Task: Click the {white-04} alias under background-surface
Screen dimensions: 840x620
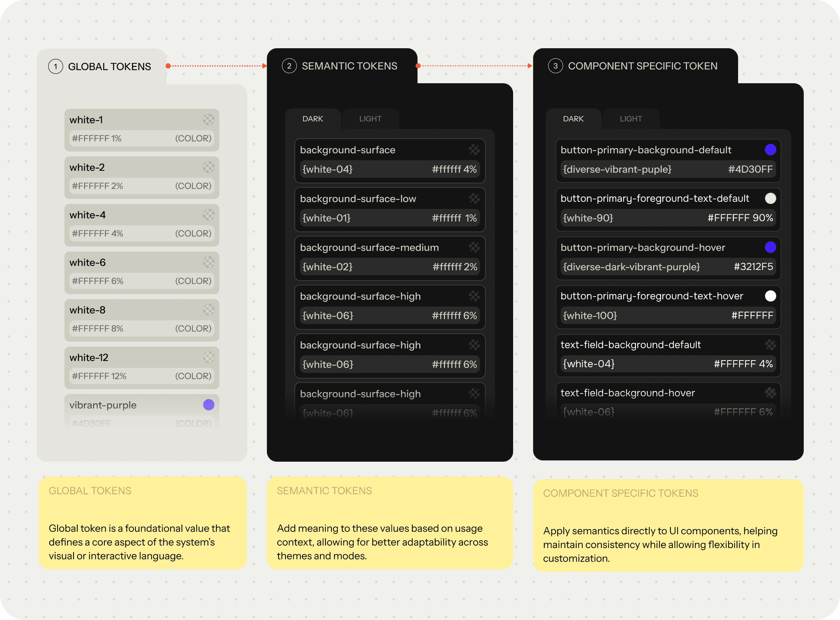Action: pos(328,169)
